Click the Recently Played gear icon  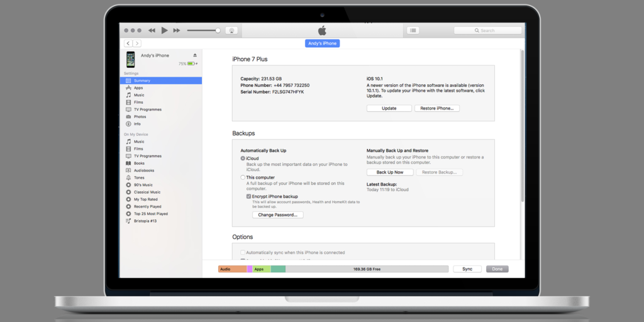click(128, 206)
